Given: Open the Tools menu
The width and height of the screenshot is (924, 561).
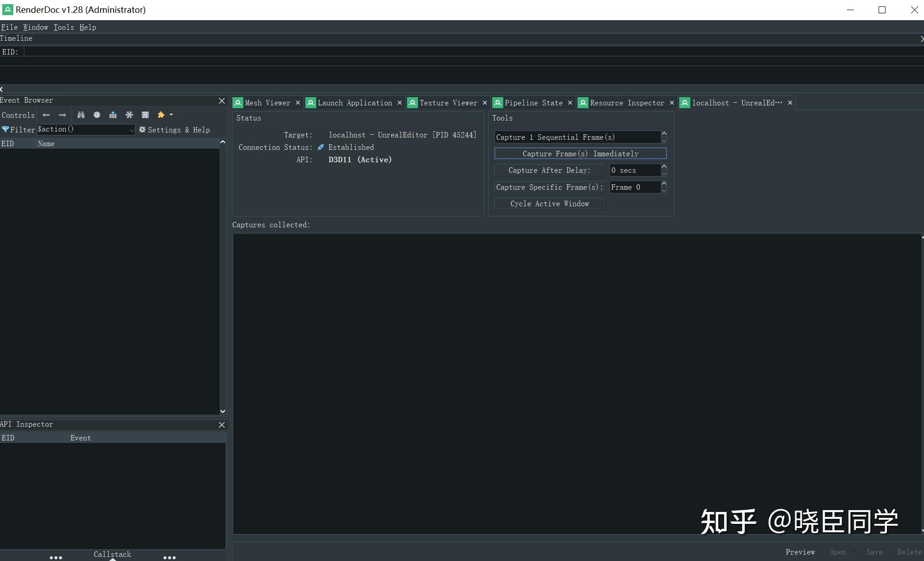Looking at the screenshot, I should pos(64,27).
